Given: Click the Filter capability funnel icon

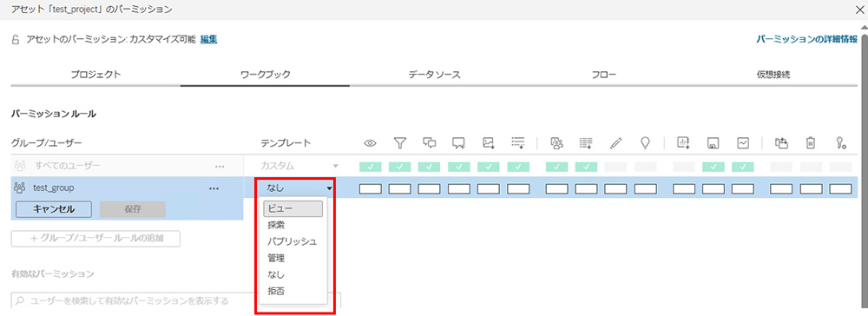Looking at the screenshot, I should click(399, 142).
